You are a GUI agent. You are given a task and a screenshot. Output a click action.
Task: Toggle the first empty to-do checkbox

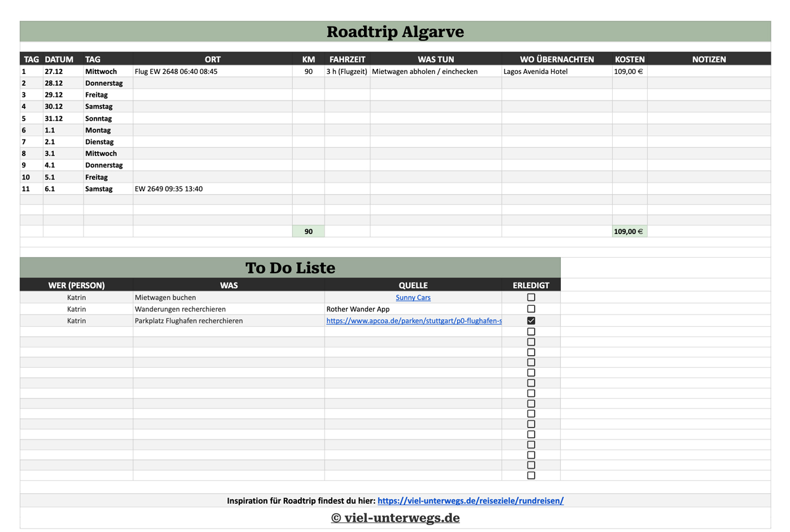531,332
